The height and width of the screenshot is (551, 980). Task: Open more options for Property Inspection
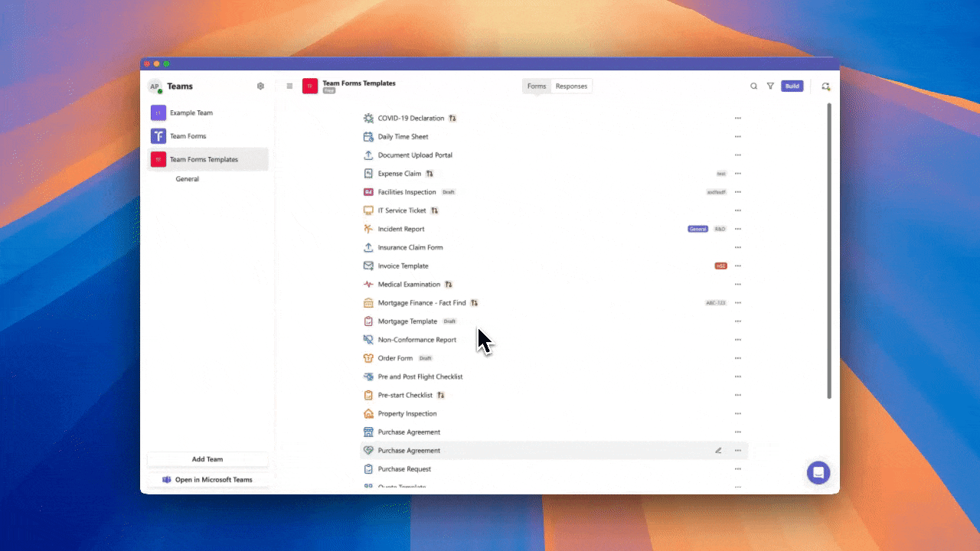738,413
